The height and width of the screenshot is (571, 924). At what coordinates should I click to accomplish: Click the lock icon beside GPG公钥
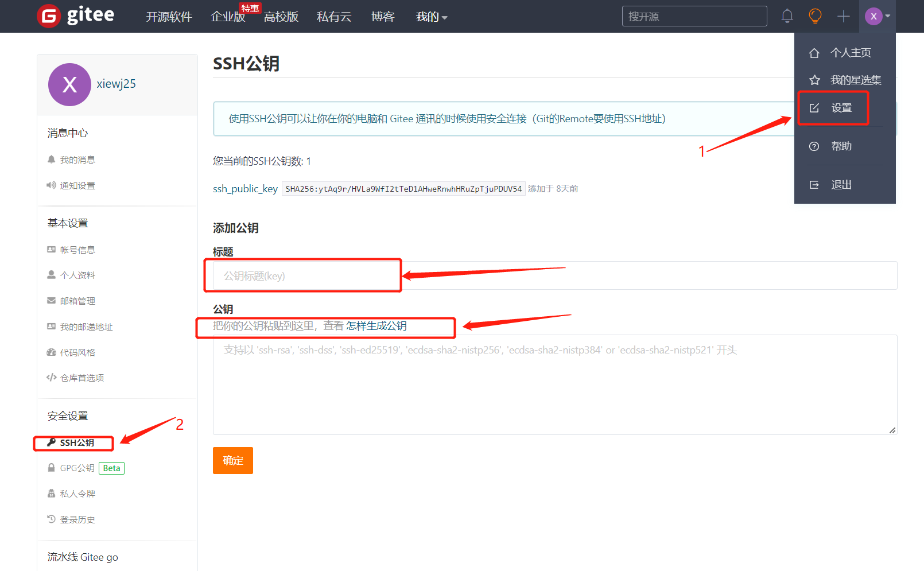[x=52, y=468]
